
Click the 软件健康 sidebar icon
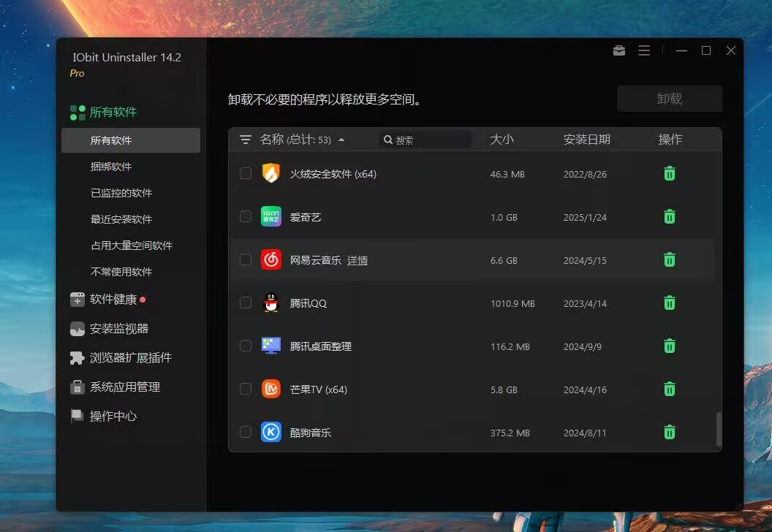(77, 299)
